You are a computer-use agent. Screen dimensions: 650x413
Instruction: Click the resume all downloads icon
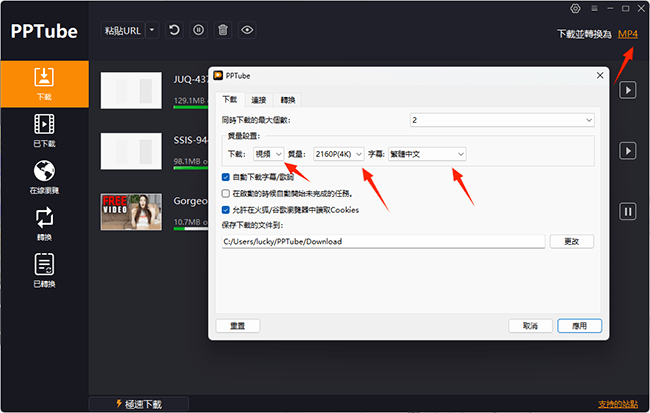tap(173, 30)
